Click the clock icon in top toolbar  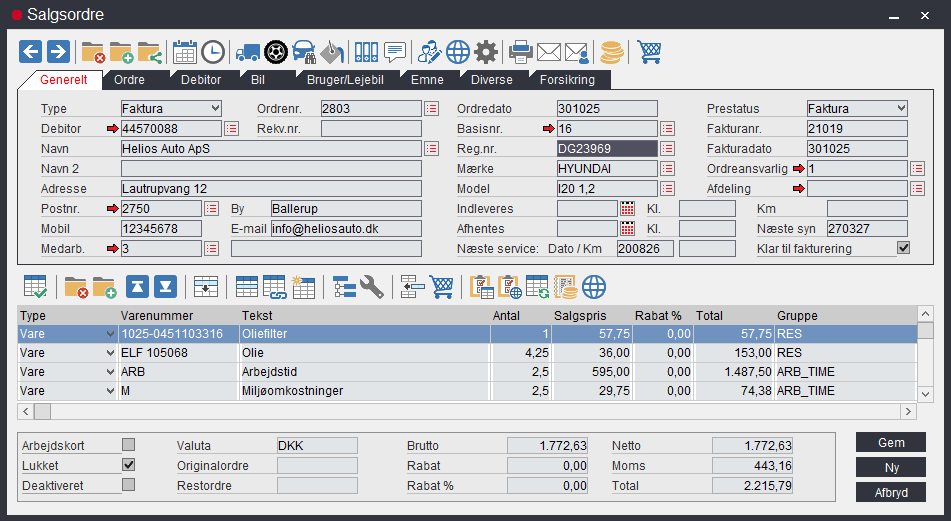point(213,51)
